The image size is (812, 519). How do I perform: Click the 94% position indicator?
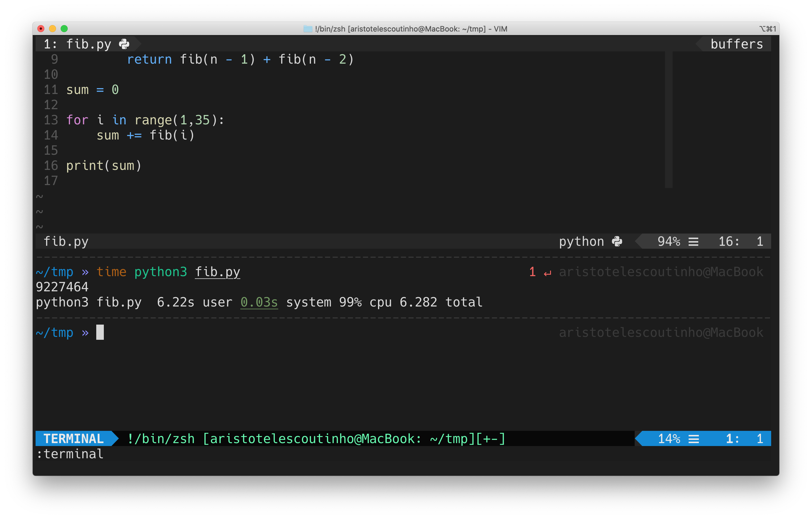[x=669, y=242]
